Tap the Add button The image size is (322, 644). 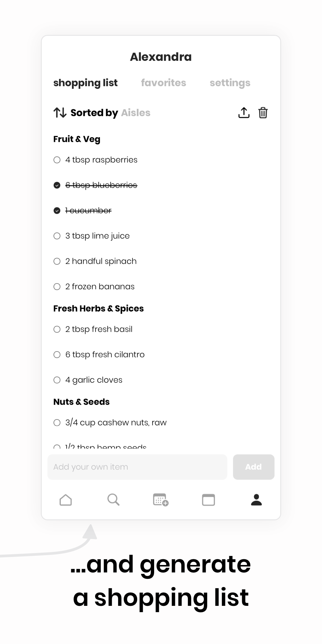click(254, 467)
